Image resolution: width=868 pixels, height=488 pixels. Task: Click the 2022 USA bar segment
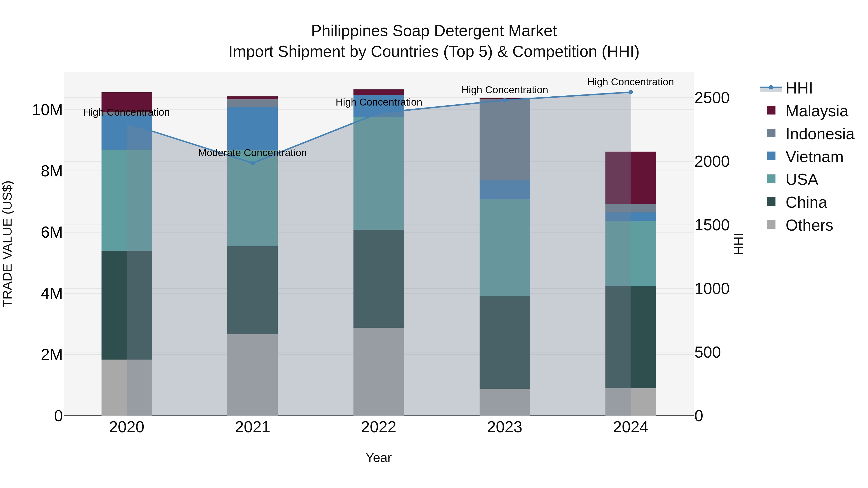(x=379, y=174)
